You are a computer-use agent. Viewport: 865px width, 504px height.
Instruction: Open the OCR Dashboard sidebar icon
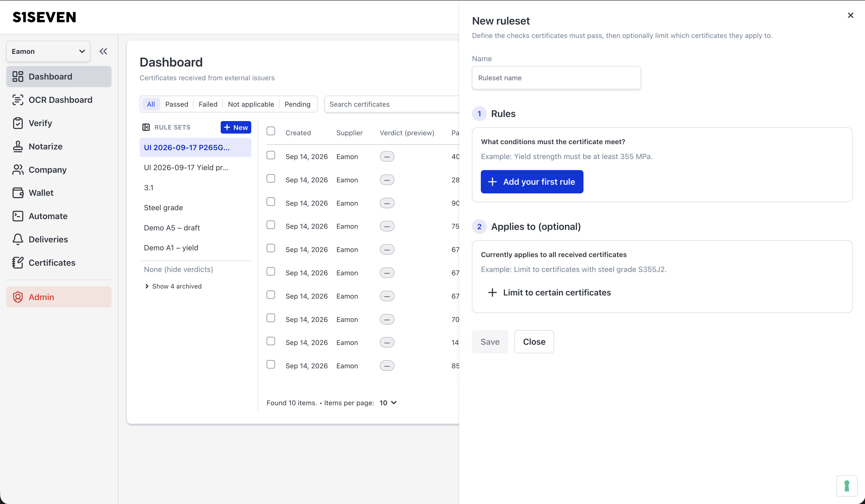18,100
